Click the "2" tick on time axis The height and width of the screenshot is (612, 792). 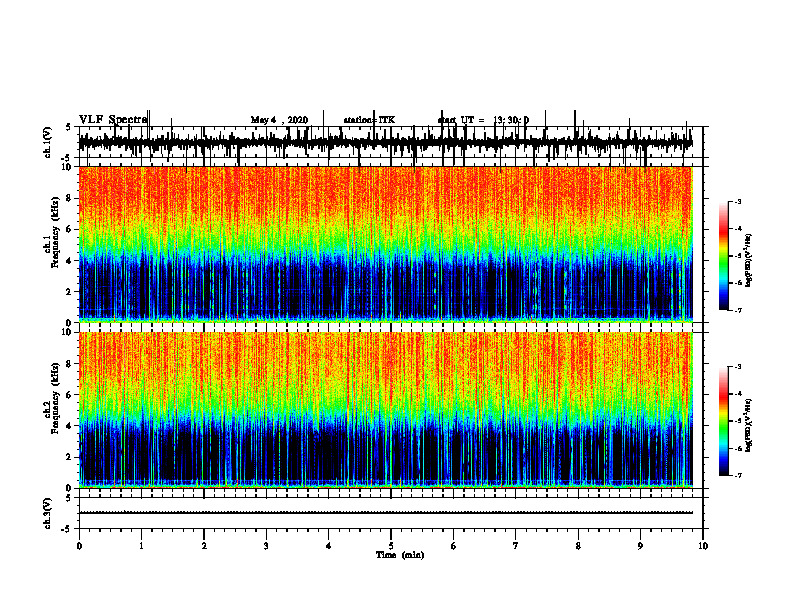tap(204, 546)
